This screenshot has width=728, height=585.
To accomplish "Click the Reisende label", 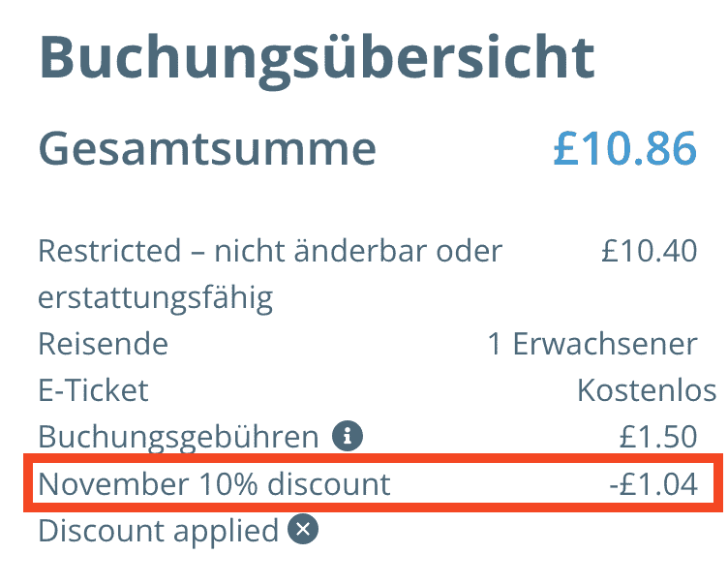I will 103,344.
